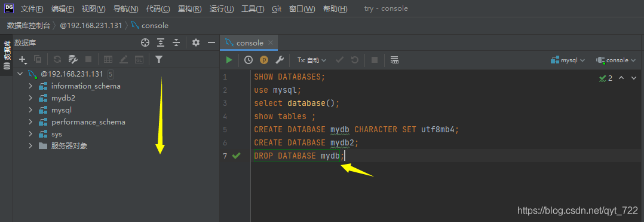Click the DataGrip DG logo icon
The image size is (644, 222).
[x=8, y=8]
